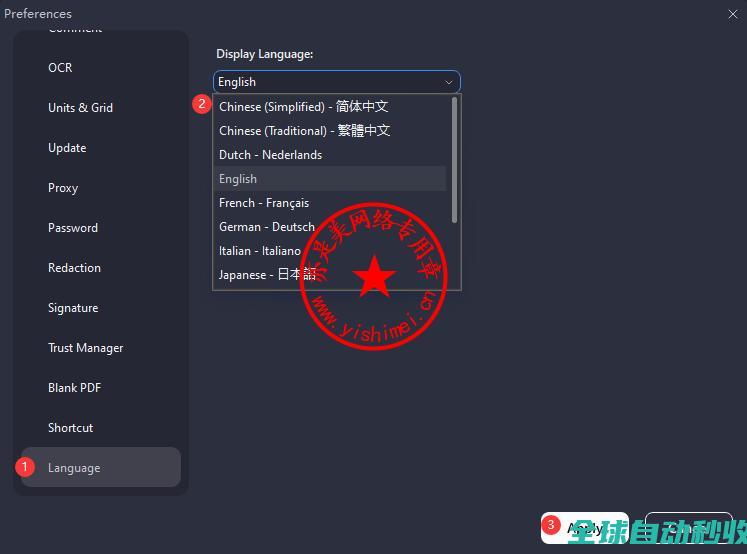Select Chinese (Traditional) language option
The height and width of the screenshot is (554, 747).
[x=305, y=131]
